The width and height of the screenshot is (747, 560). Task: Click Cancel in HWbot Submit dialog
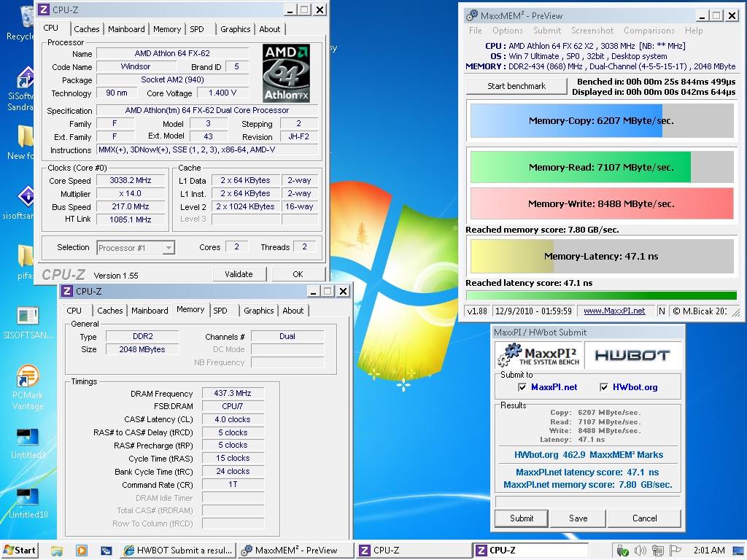tap(644, 518)
